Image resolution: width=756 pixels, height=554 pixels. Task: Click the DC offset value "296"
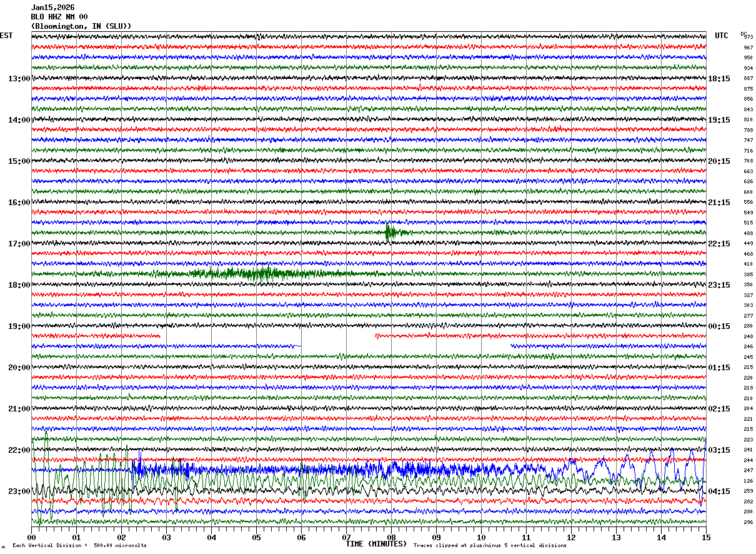click(749, 522)
